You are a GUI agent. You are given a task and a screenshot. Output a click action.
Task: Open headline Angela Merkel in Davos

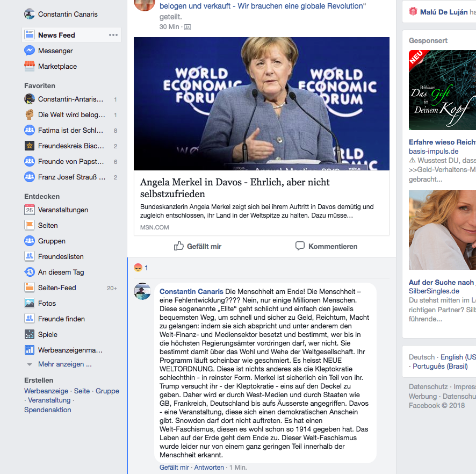[x=235, y=188]
